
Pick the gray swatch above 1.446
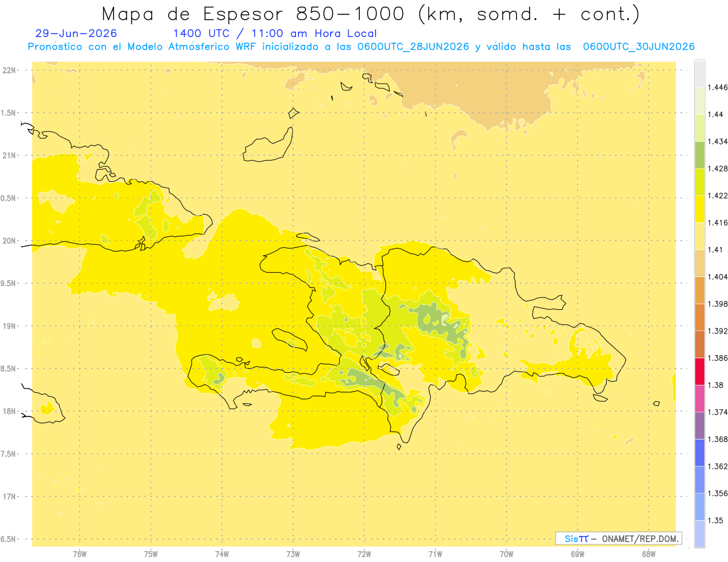tap(699, 73)
